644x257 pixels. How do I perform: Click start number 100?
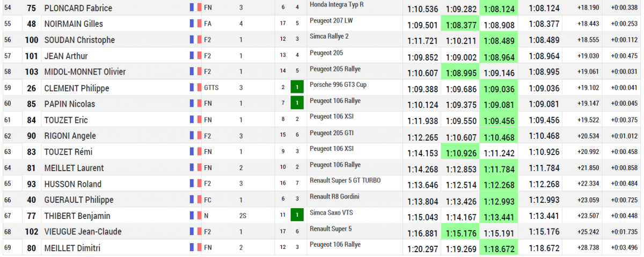[32, 40]
